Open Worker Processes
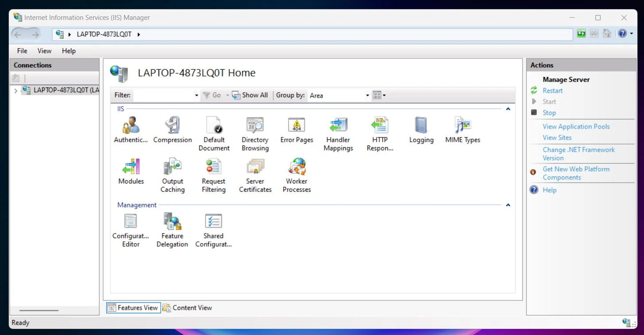Screen dimensions: 644x335 pos(297,175)
